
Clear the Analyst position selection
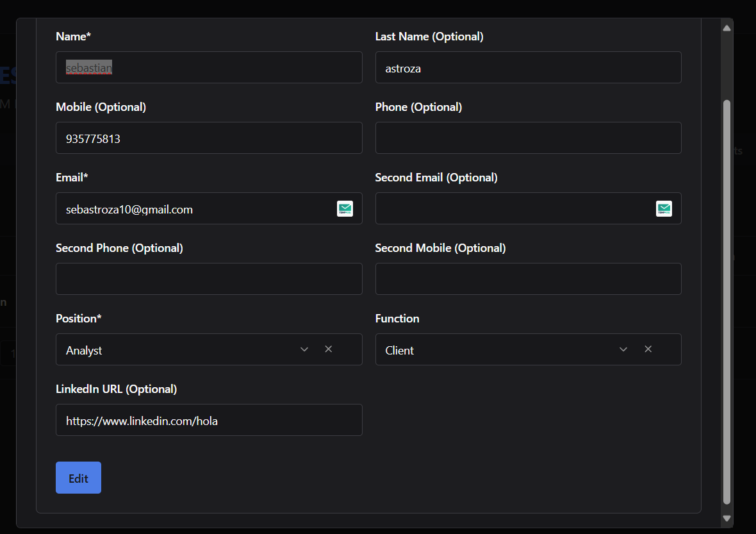coord(328,349)
